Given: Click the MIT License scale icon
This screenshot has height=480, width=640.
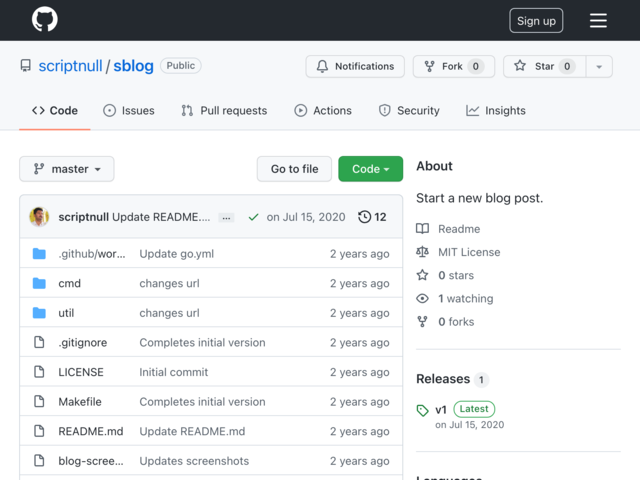Looking at the screenshot, I should (422, 252).
